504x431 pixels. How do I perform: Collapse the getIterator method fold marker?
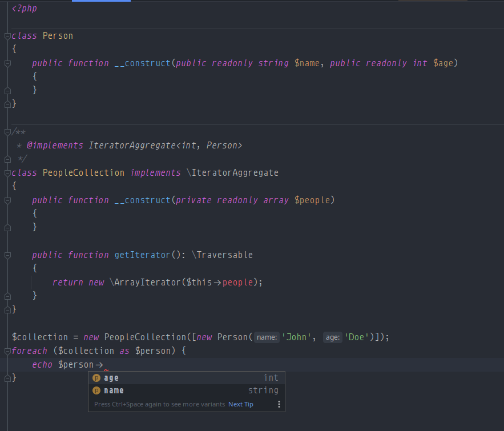click(8, 255)
